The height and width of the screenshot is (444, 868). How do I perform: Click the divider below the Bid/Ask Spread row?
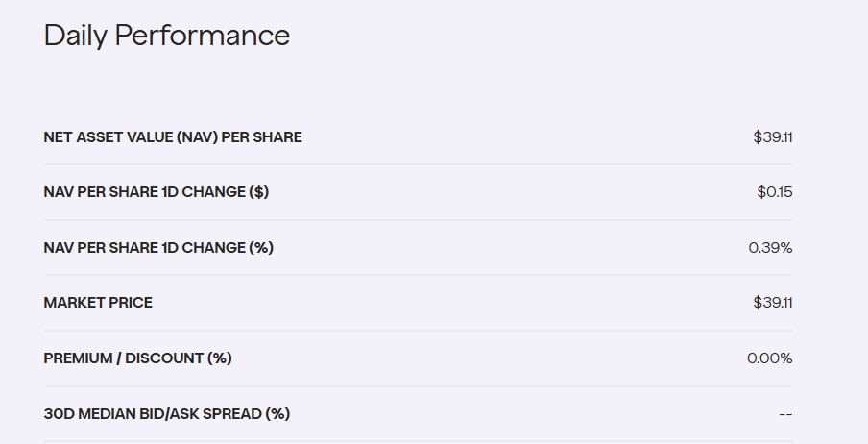(x=419, y=441)
